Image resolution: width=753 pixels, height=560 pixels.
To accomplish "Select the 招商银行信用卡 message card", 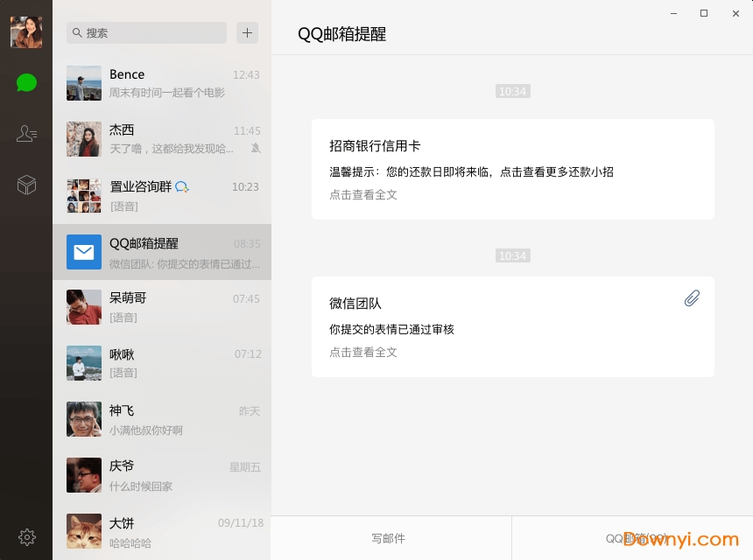I will click(x=512, y=170).
